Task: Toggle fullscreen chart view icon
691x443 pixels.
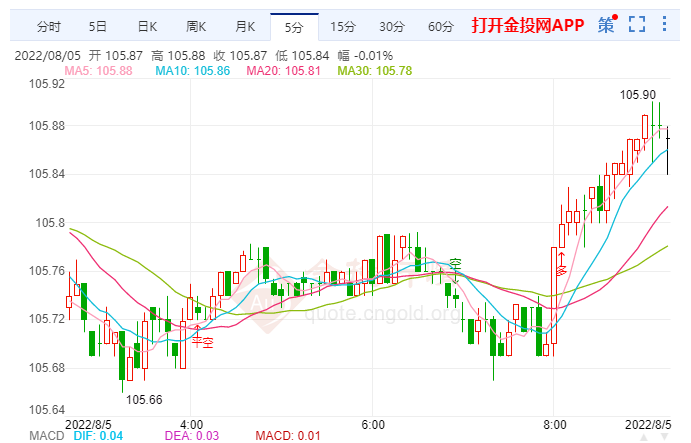Action: coord(637,24)
